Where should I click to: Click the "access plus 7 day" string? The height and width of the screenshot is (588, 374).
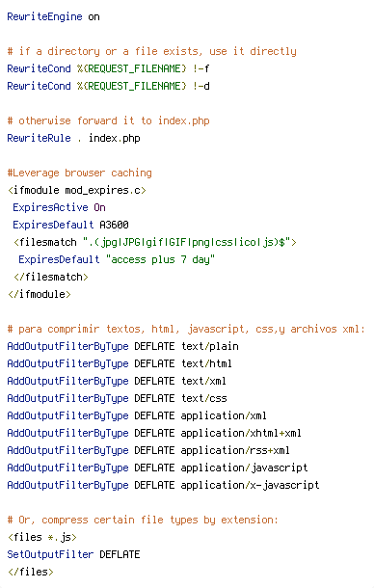coord(160,259)
